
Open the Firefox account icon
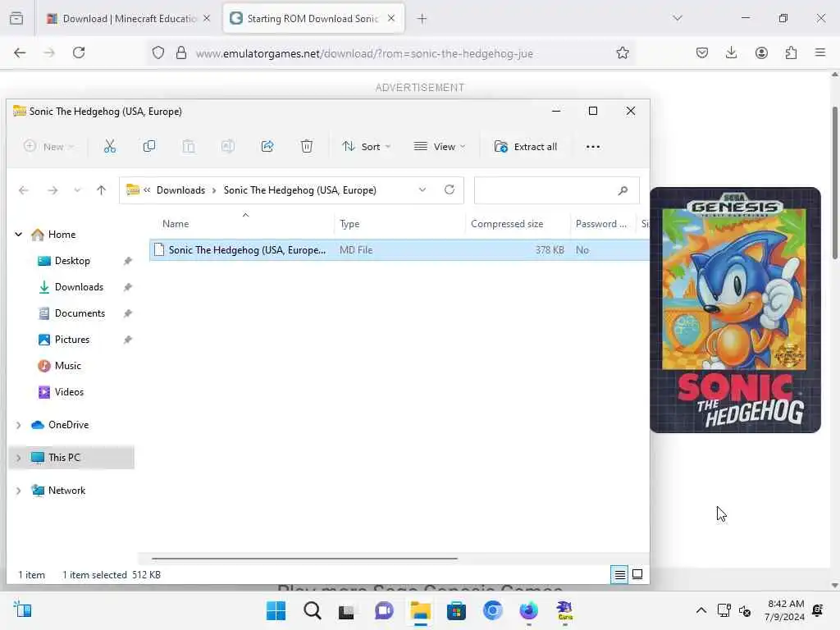point(761,52)
